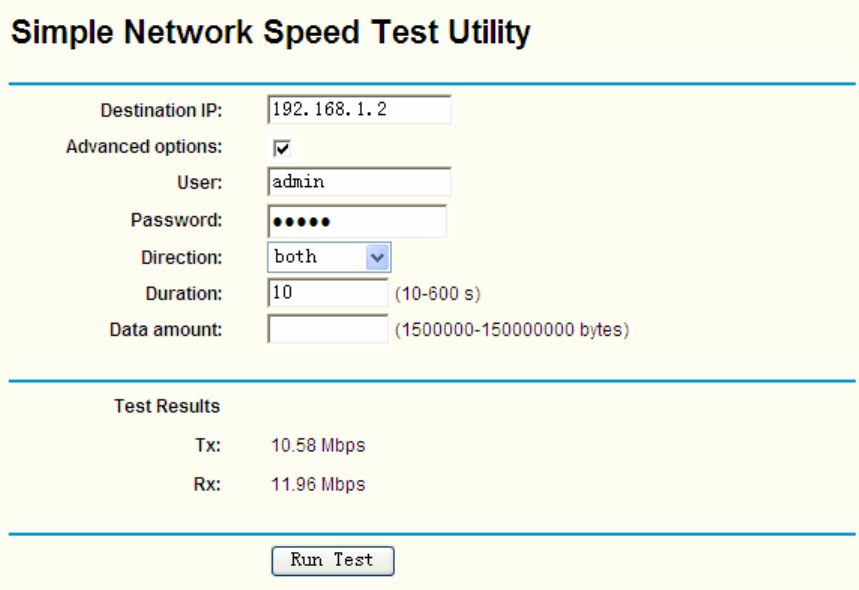Focus the User field containing admin
This screenshot has height=590, width=859.
(x=359, y=182)
